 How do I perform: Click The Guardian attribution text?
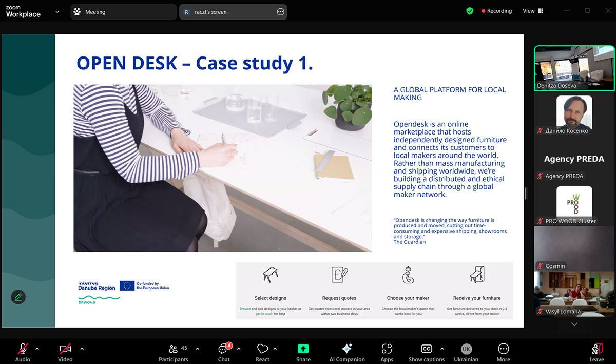pos(410,242)
